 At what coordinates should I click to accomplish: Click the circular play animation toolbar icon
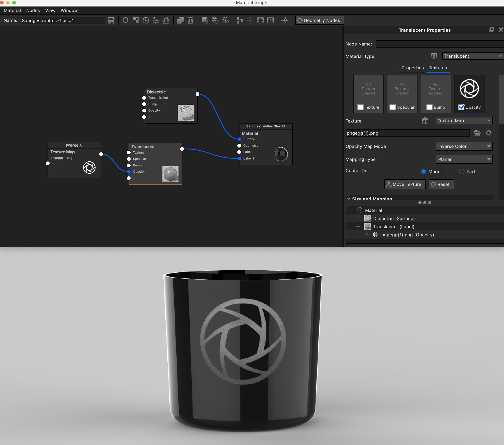click(146, 20)
